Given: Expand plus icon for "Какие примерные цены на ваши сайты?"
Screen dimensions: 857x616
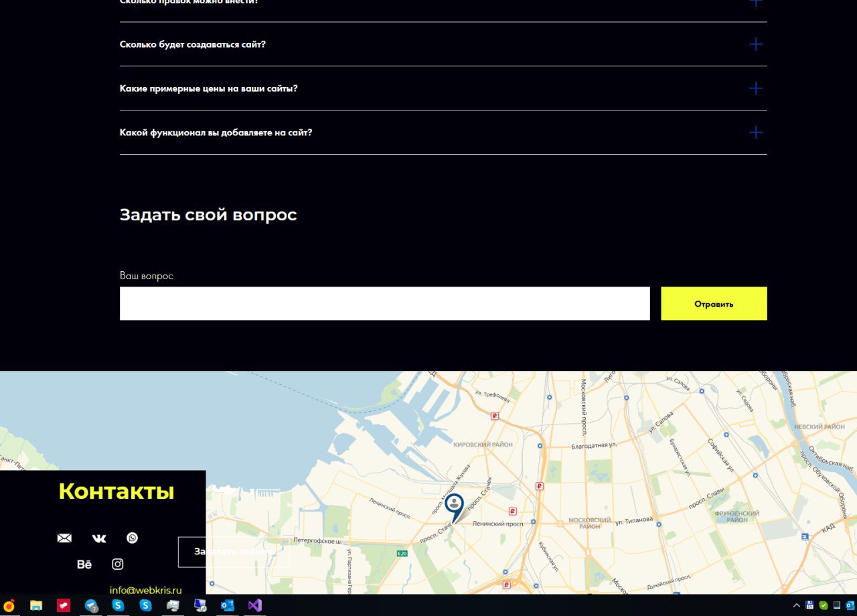Looking at the screenshot, I should click(x=756, y=88).
